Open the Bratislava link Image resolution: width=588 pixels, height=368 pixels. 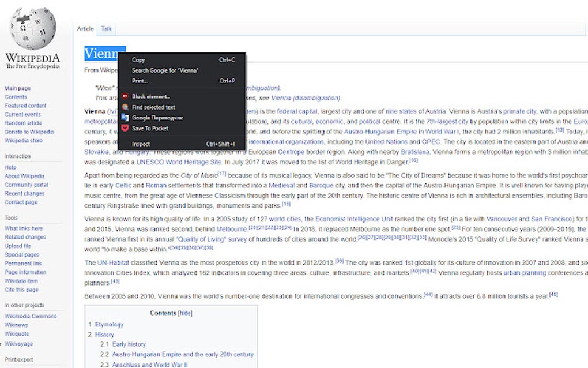click(415, 152)
